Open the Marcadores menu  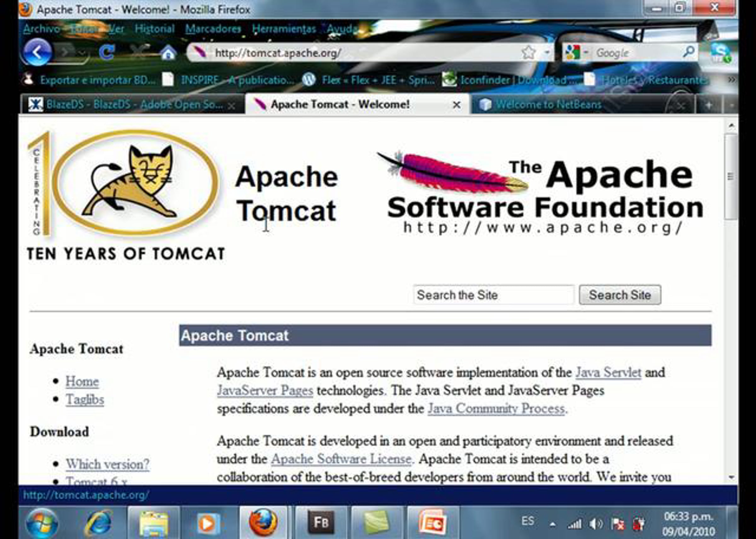(x=213, y=29)
